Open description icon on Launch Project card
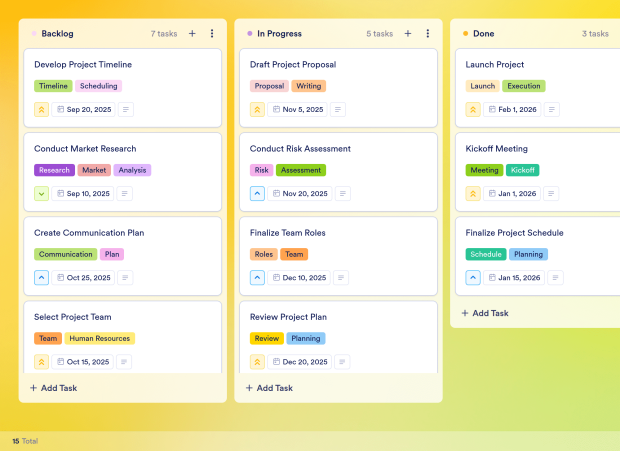Image resolution: width=620 pixels, height=451 pixels. (x=552, y=109)
